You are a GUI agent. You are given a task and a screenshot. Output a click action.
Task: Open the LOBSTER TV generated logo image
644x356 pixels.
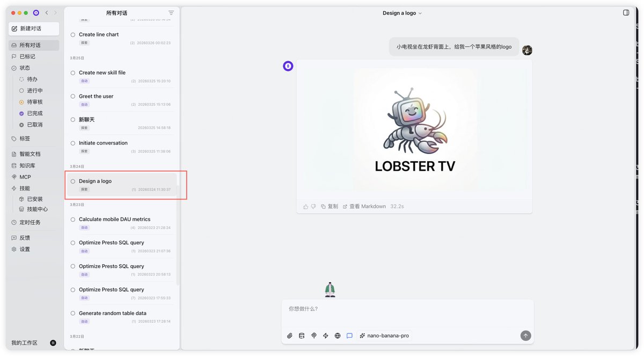tap(414, 129)
